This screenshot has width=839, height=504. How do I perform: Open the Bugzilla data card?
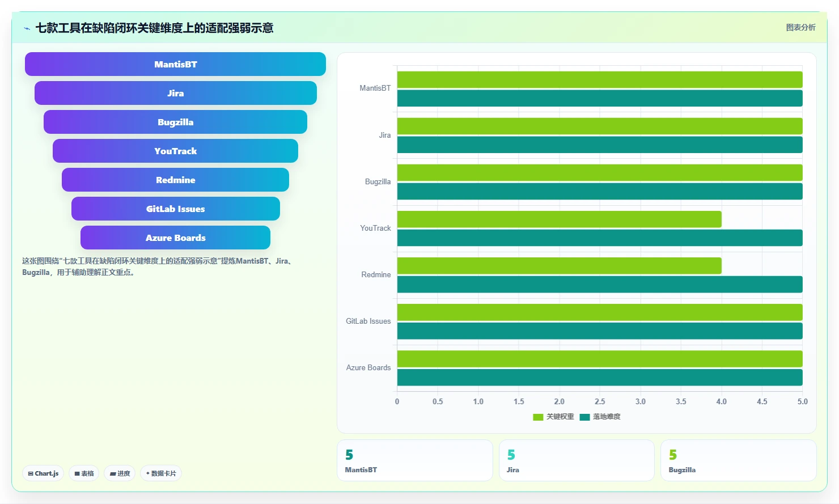pos(739,460)
